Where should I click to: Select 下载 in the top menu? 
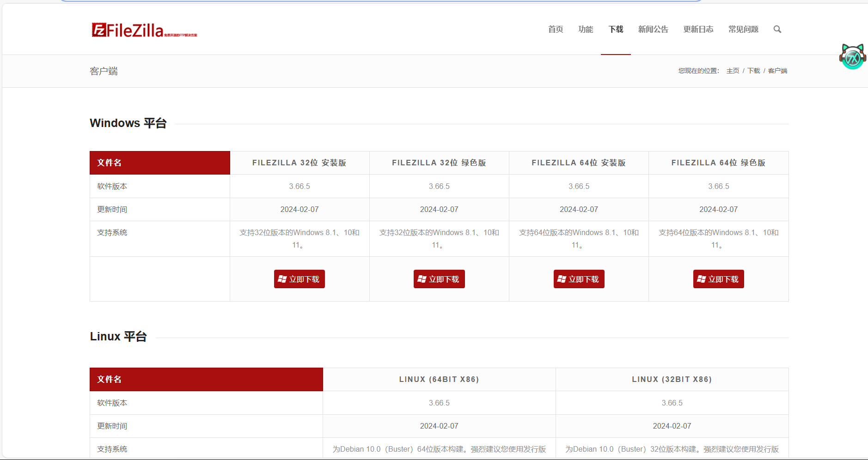616,29
